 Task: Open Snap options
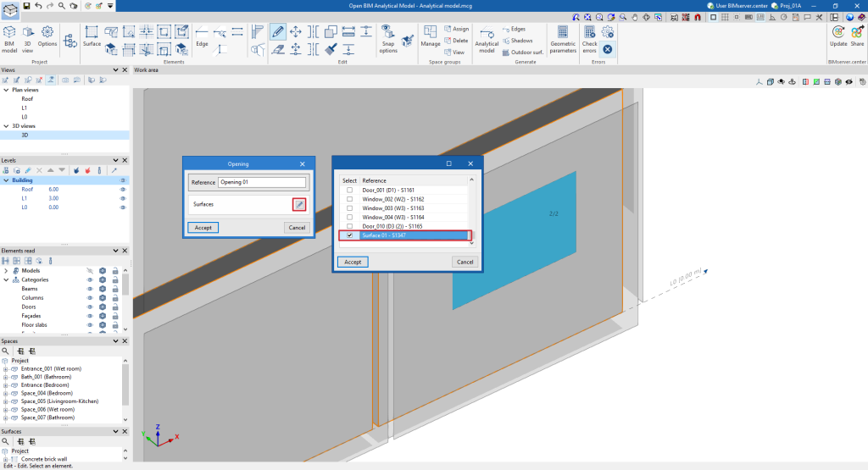coord(388,39)
